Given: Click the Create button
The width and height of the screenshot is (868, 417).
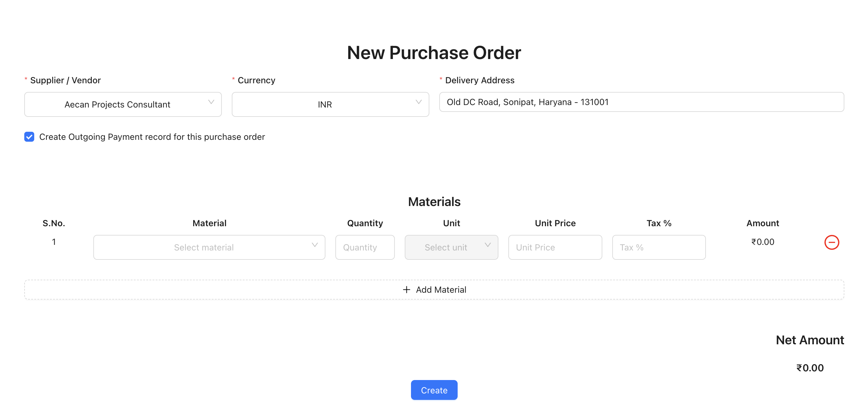Looking at the screenshot, I should (x=434, y=390).
